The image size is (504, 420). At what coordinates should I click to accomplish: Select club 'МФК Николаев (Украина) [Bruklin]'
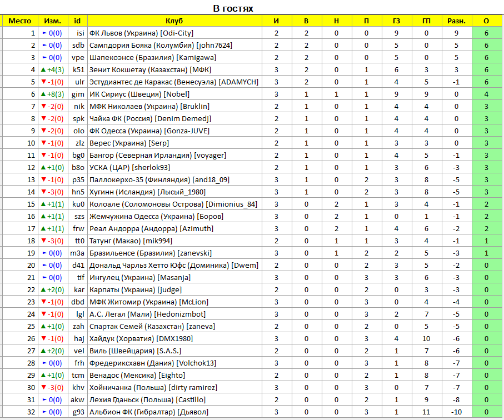(x=149, y=106)
